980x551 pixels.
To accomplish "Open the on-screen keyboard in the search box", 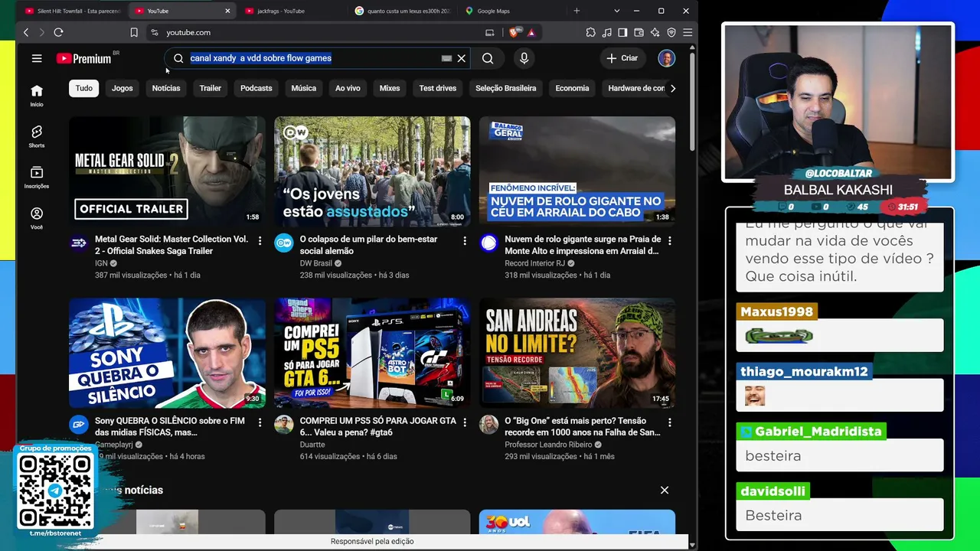I will pyautogui.click(x=446, y=58).
